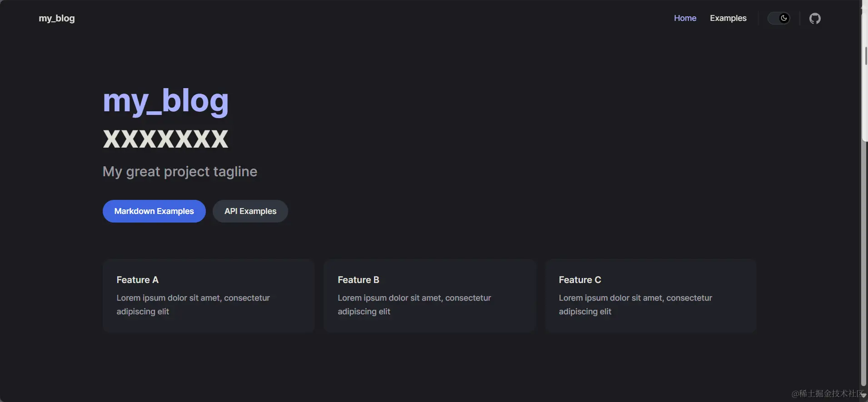
Task: Click the XXXXXXX hero text line
Action: tap(165, 139)
